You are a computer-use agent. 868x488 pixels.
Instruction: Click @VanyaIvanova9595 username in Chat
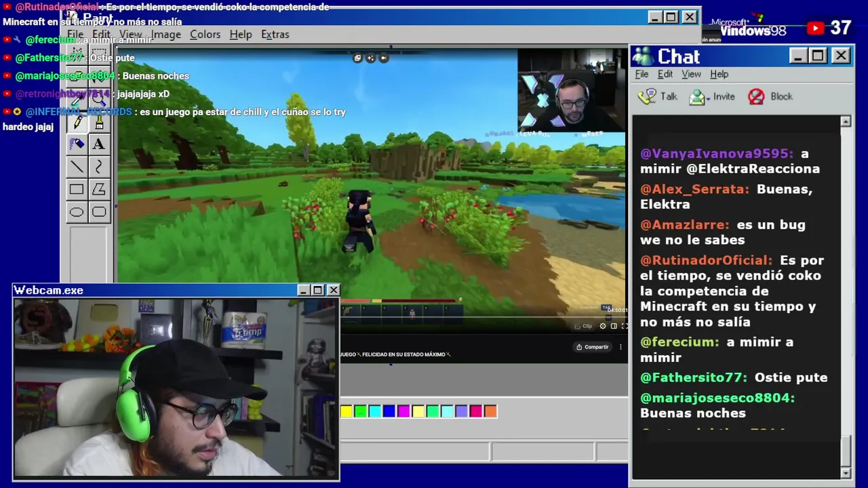click(716, 154)
